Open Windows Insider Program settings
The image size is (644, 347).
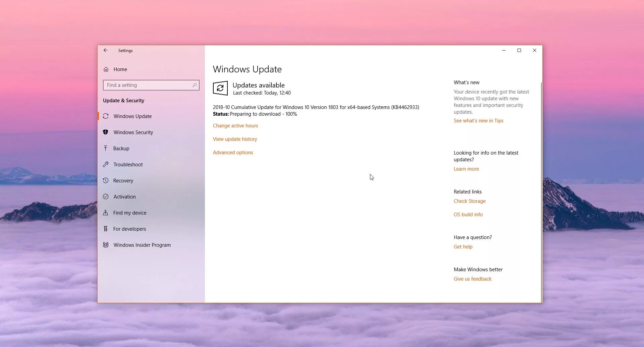pyautogui.click(x=142, y=245)
